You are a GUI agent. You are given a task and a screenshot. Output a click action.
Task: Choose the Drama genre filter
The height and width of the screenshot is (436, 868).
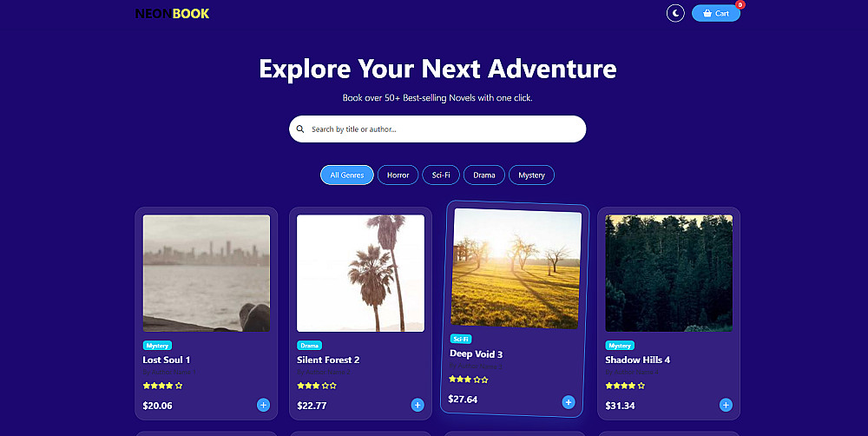point(483,175)
